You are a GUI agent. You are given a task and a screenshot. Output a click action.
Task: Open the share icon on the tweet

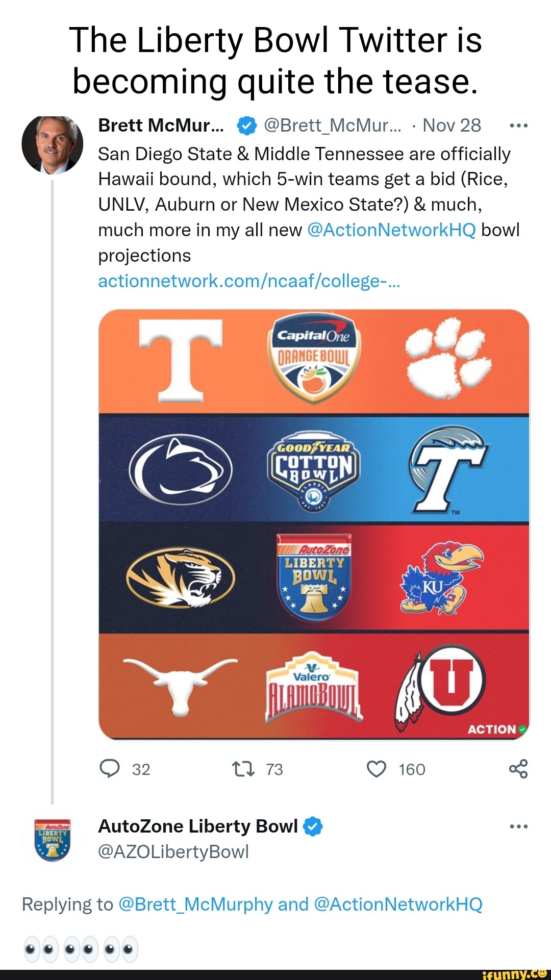[x=518, y=769]
